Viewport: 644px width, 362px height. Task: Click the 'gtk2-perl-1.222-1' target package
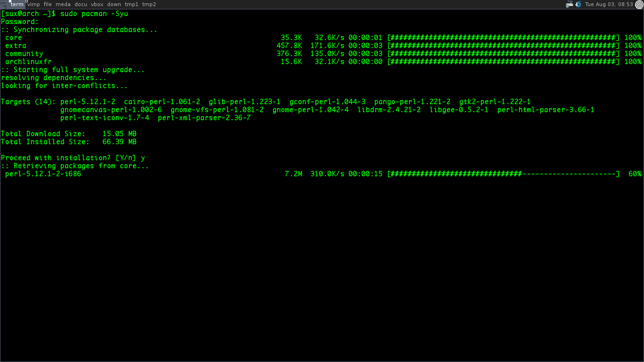point(495,102)
